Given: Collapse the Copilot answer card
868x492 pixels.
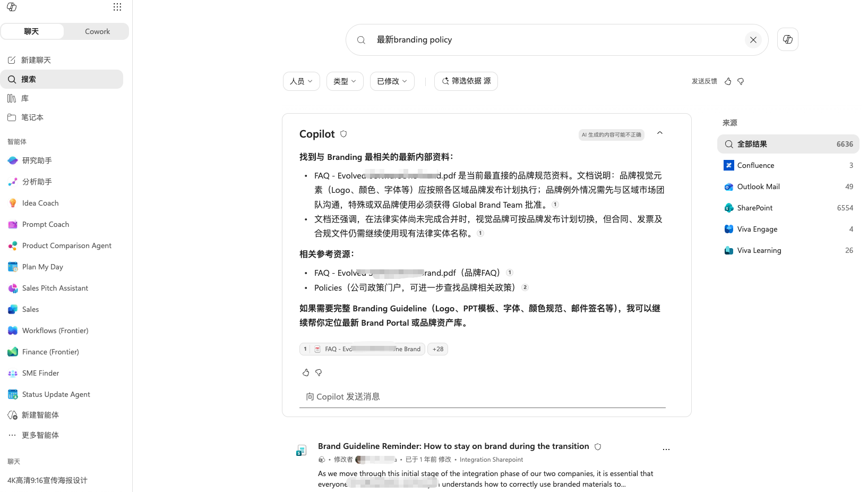Looking at the screenshot, I should pyautogui.click(x=660, y=133).
